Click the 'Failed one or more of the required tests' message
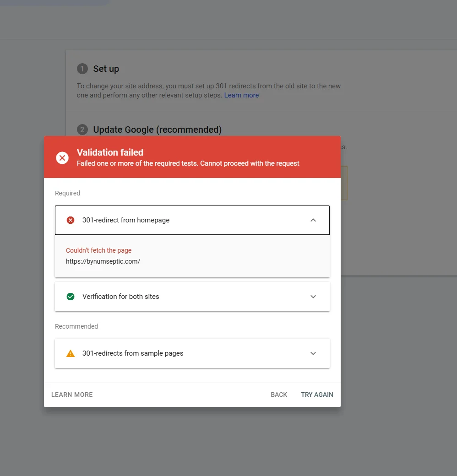Image resolution: width=457 pixels, height=476 pixels. (x=188, y=163)
